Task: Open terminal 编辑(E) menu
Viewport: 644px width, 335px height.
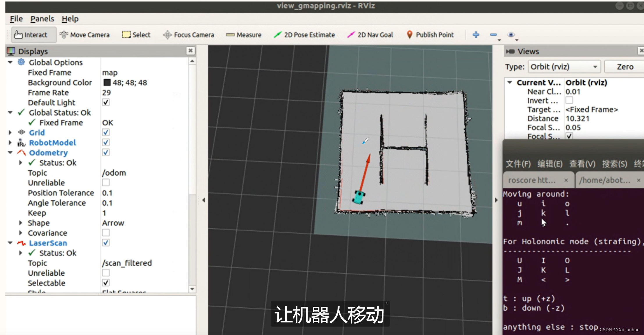Action: point(550,164)
